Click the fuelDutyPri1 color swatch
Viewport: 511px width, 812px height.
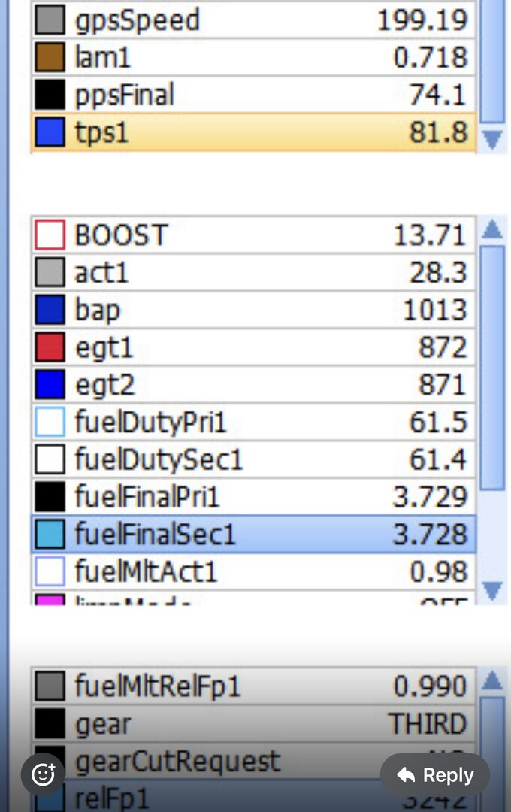(x=50, y=422)
